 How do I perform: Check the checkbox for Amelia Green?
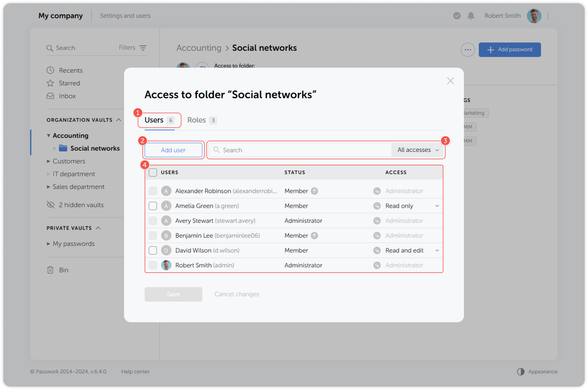pyautogui.click(x=153, y=206)
